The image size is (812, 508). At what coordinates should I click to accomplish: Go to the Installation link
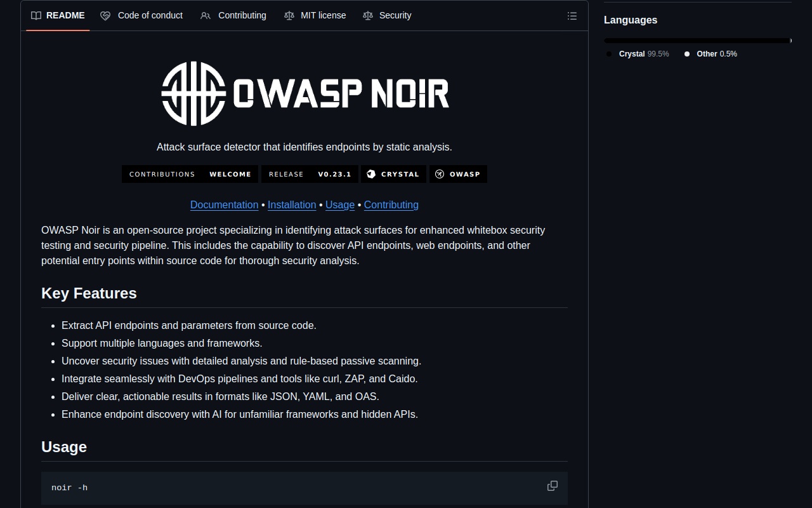[292, 204]
